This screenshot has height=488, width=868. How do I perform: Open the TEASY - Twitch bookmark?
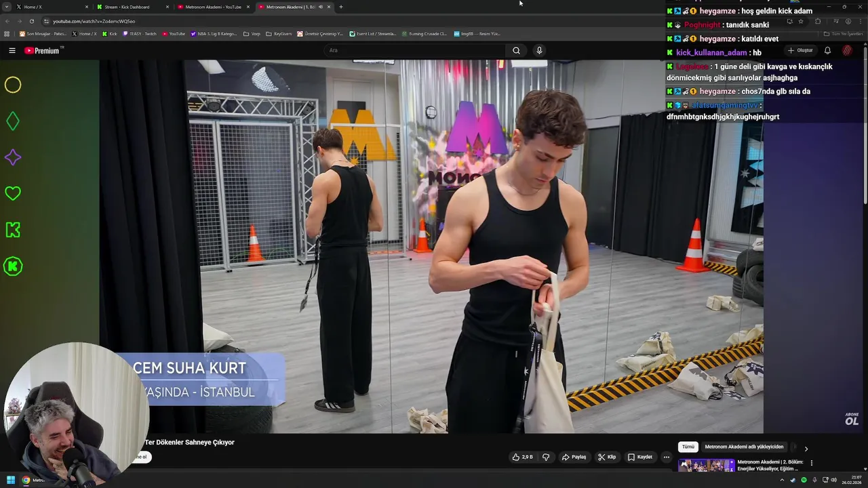click(x=140, y=33)
